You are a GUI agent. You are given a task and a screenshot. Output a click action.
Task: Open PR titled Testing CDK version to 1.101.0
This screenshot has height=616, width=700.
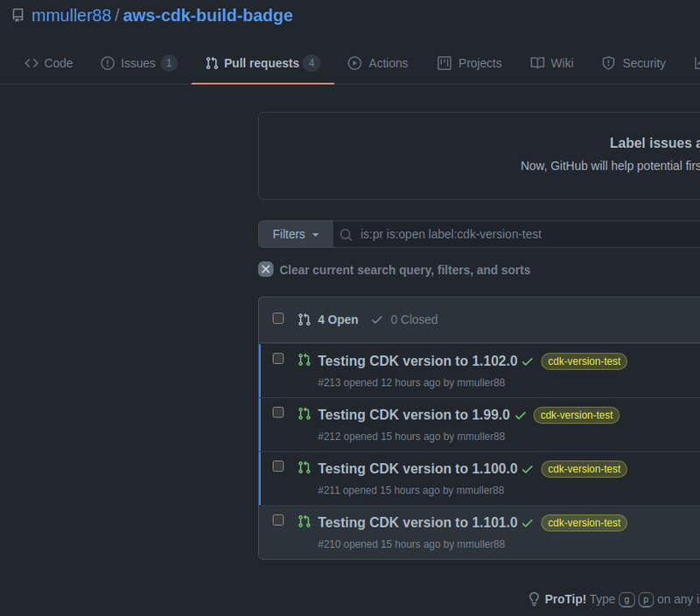tap(418, 522)
